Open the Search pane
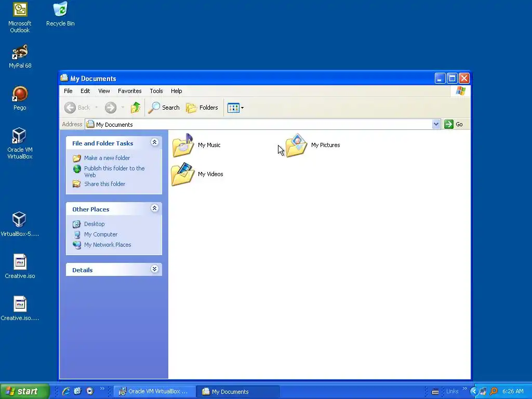 [x=164, y=108]
